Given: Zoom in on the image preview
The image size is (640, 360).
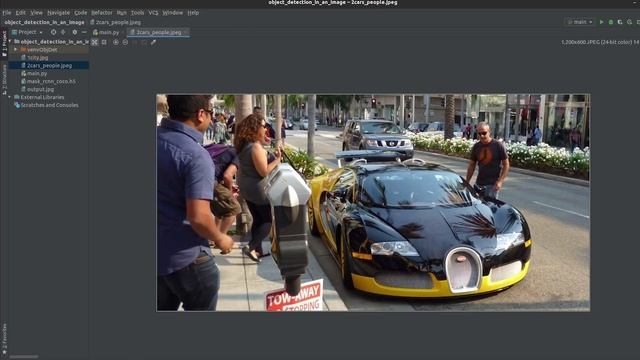Looking at the screenshot, I should tap(116, 42).
